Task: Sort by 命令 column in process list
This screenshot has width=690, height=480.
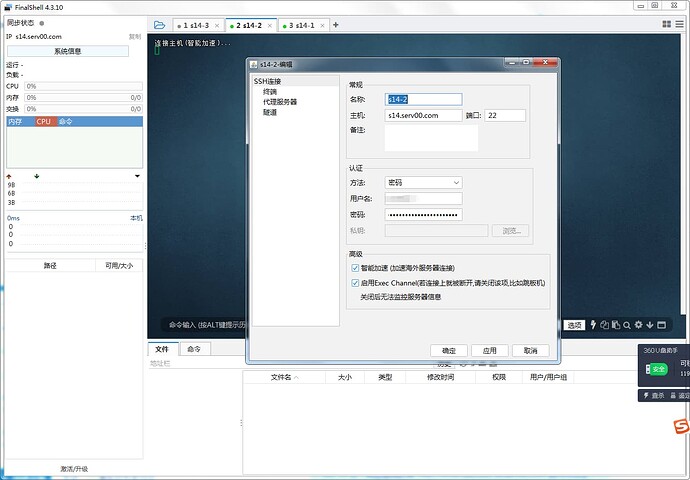Action: click(x=100, y=121)
